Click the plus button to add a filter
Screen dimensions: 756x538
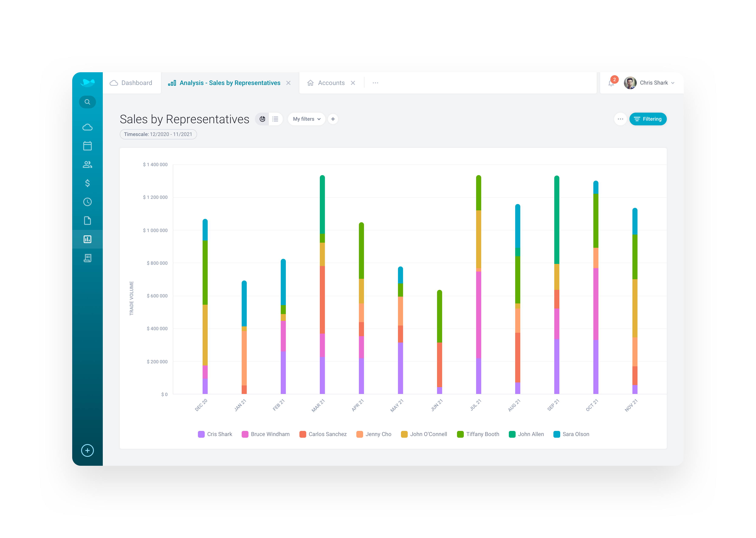point(333,119)
